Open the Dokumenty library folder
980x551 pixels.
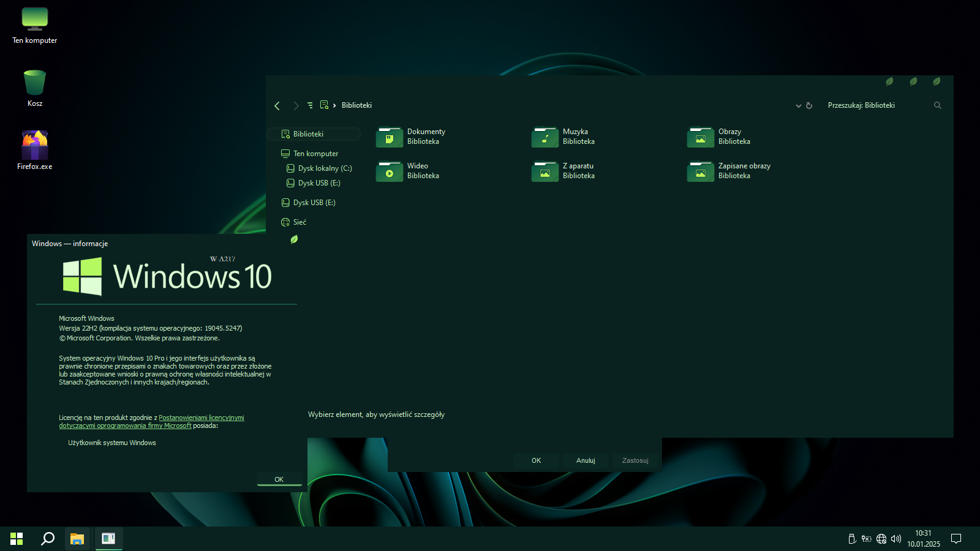[390, 137]
